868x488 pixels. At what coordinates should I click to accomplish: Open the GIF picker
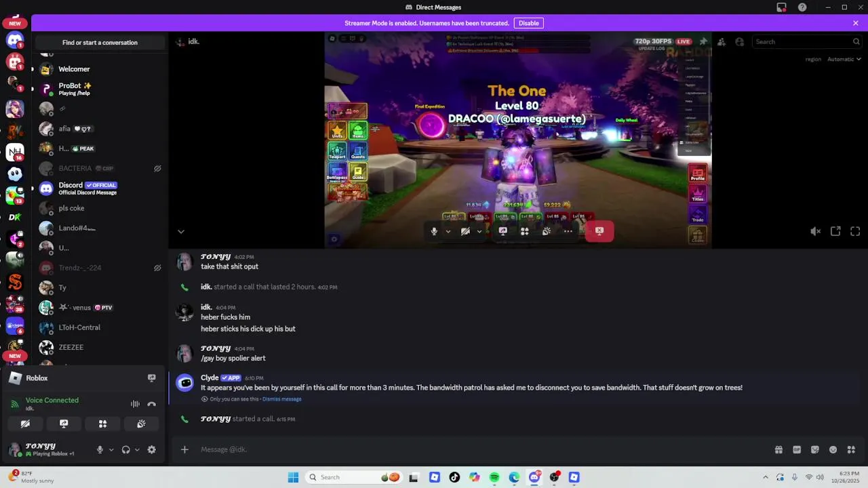point(797,449)
